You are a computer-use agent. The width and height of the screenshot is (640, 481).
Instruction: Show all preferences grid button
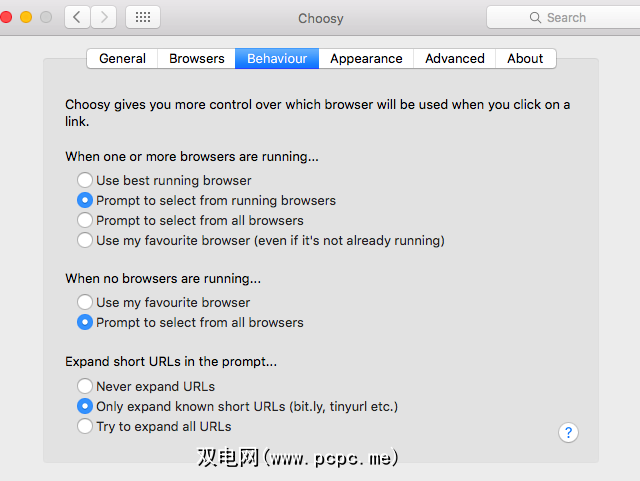[x=142, y=17]
